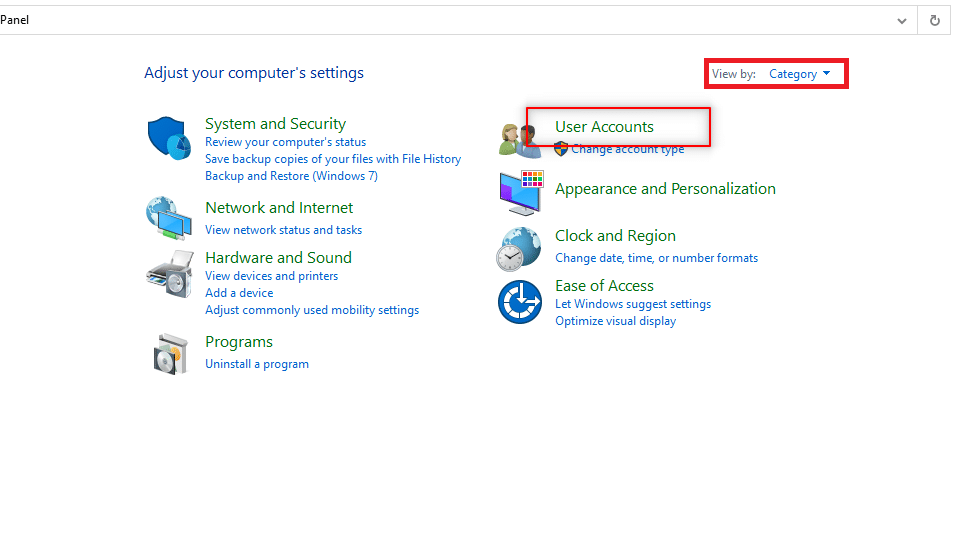The height and width of the screenshot is (548, 958).
Task: Open the Network and Internet globe icon
Action: coord(169,218)
